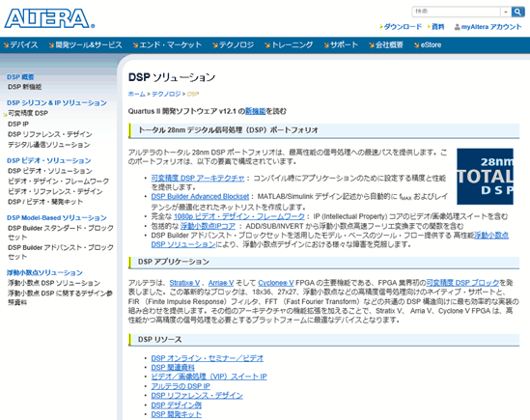Open the エンド・マーケット menu
530x420 pixels.
(170, 45)
